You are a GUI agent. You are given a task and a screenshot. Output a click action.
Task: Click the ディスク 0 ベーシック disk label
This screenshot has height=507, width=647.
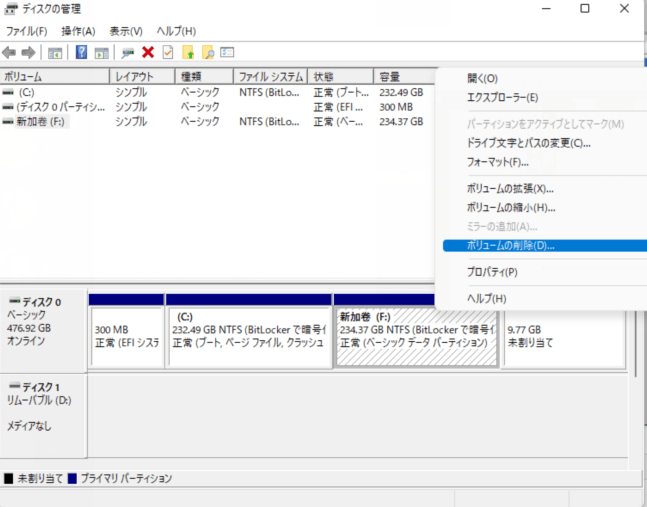tap(43, 330)
